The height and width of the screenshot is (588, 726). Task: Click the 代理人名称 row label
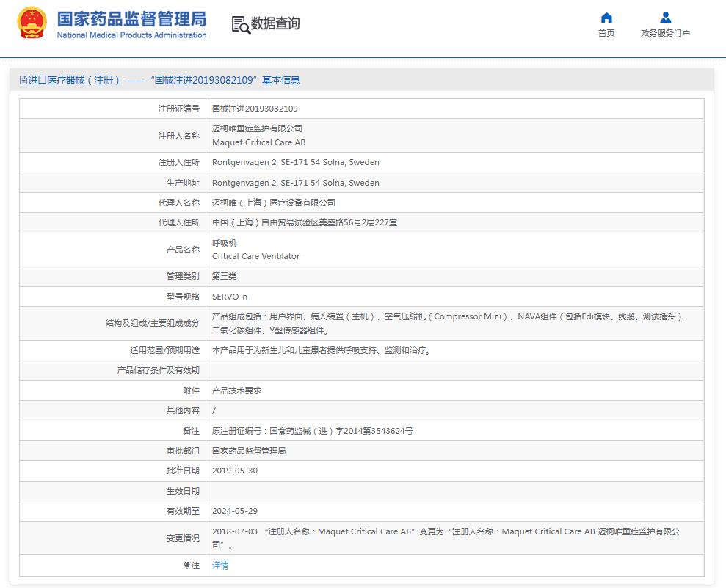(x=178, y=203)
